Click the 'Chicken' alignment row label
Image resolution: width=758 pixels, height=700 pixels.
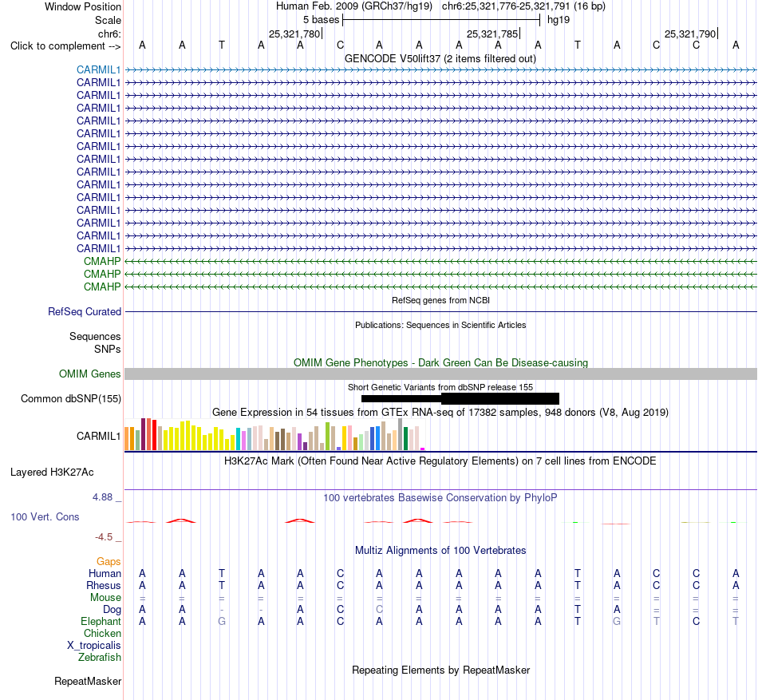click(x=102, y=633)
